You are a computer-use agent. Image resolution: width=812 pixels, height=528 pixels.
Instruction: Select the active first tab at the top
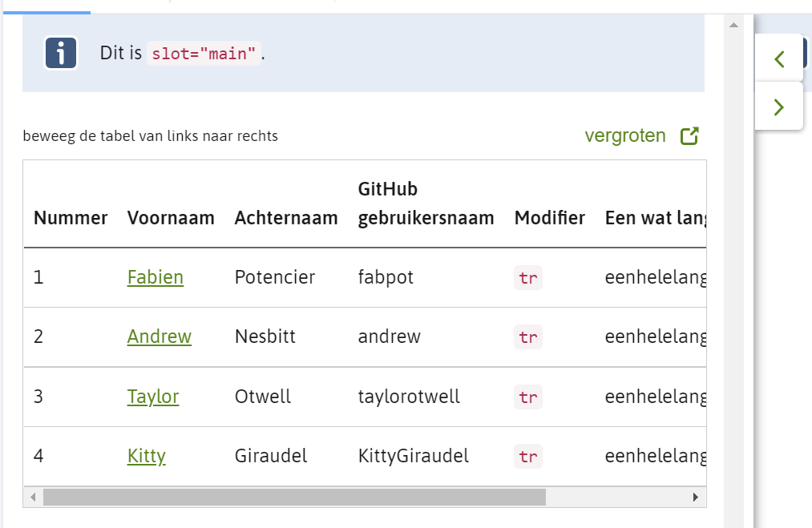click(48, 4)
